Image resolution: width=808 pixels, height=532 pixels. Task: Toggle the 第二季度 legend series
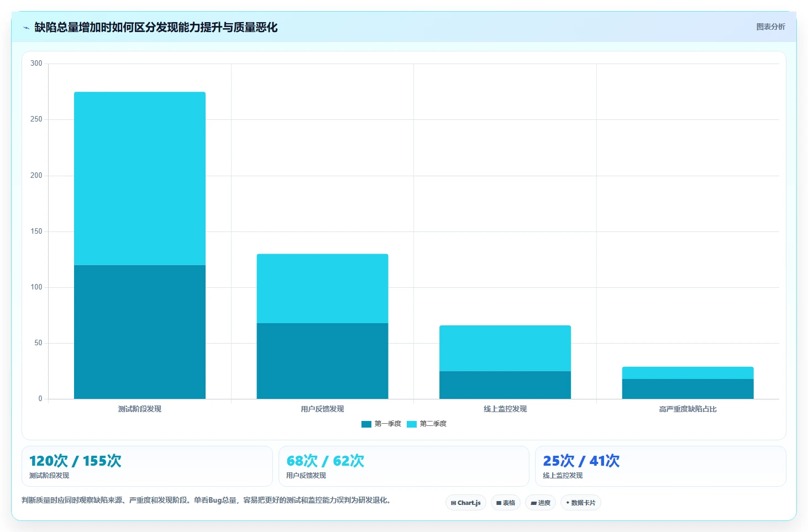(427, 424)
